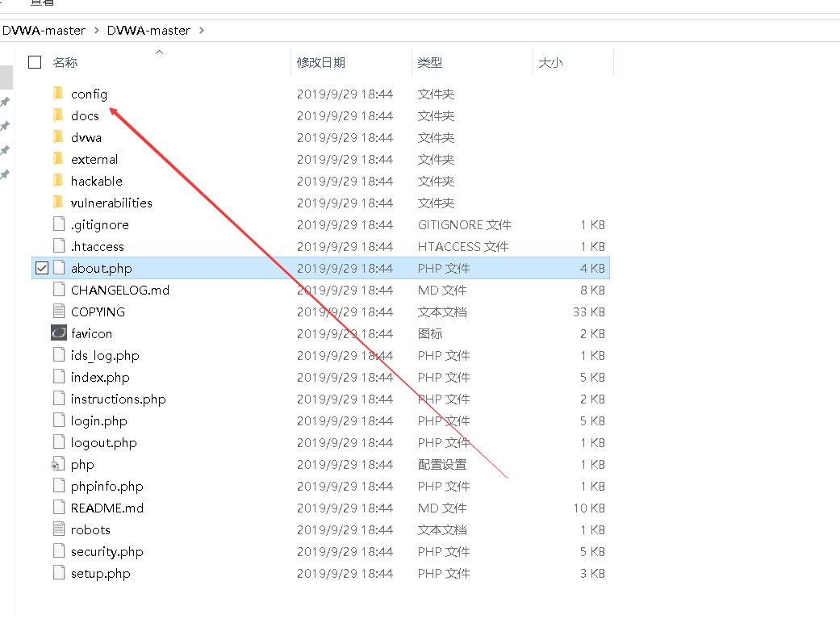Click the COPYING text document icon
The width and height of the screenshot is (840, 619).
[59, 312]
